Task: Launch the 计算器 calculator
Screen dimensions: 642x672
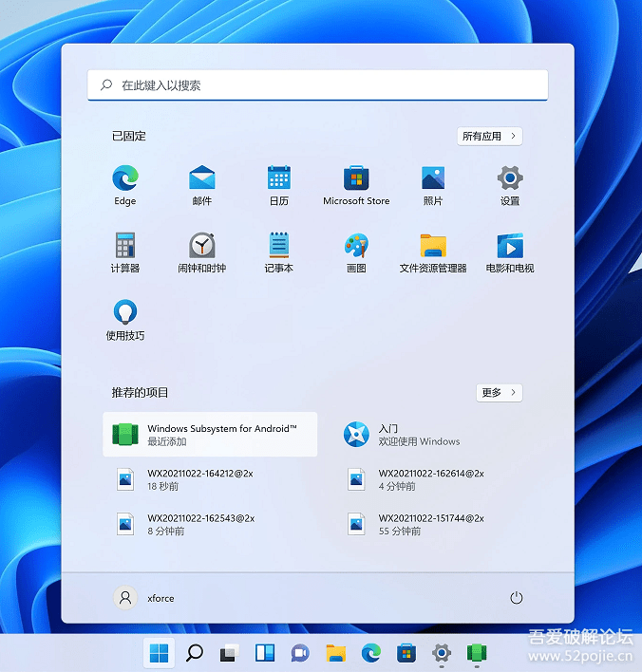Action: click(x=124, y=252)
